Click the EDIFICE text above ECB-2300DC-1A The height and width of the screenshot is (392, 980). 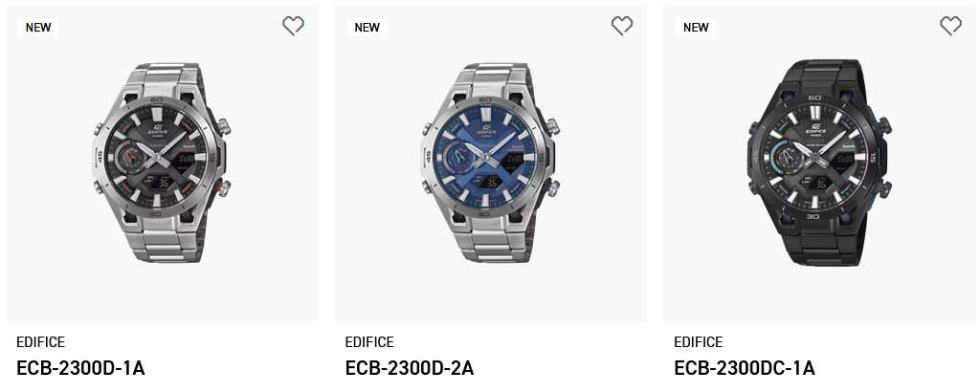[x=699, y=342]
